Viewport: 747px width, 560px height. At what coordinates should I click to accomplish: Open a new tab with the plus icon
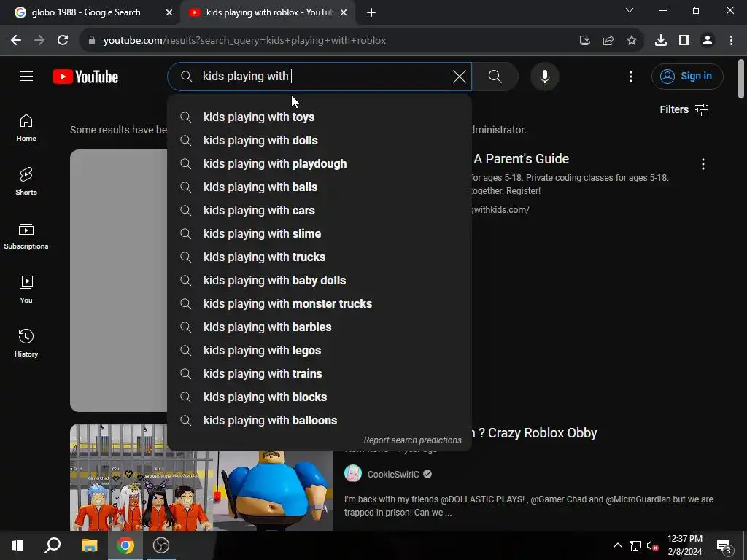(371, 13)
